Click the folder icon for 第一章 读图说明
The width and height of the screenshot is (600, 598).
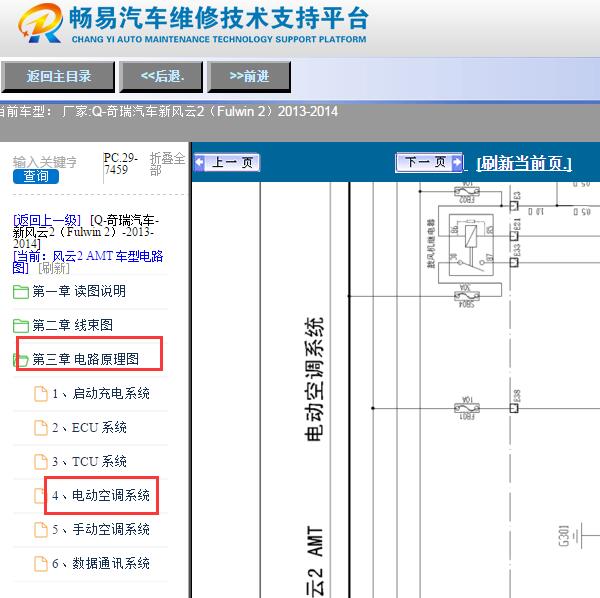(21, 292)
